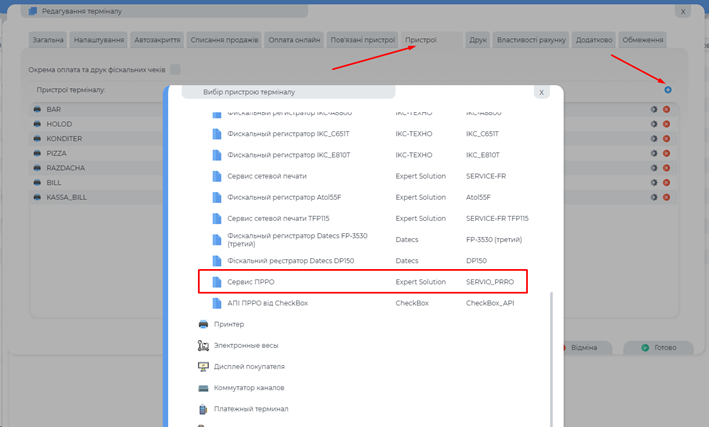Screen dimensions: 709x427
Task: Click the blue add device icon
Action: (x=668, y=90)
